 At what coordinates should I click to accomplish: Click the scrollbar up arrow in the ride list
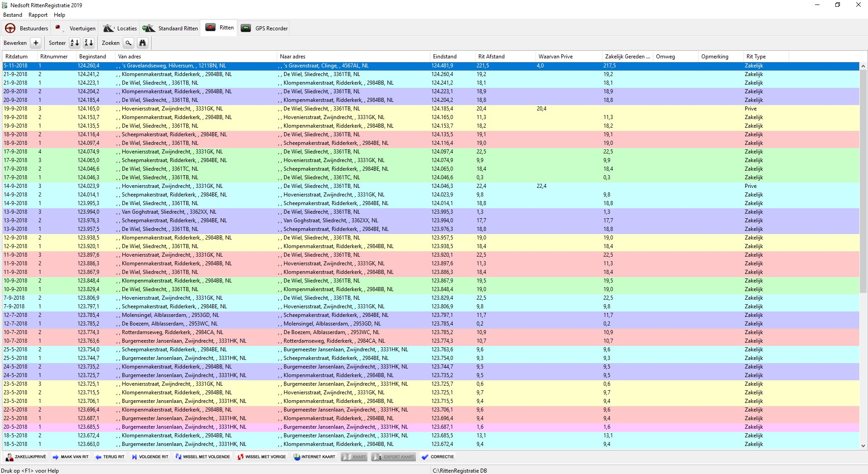click(863, 66)
